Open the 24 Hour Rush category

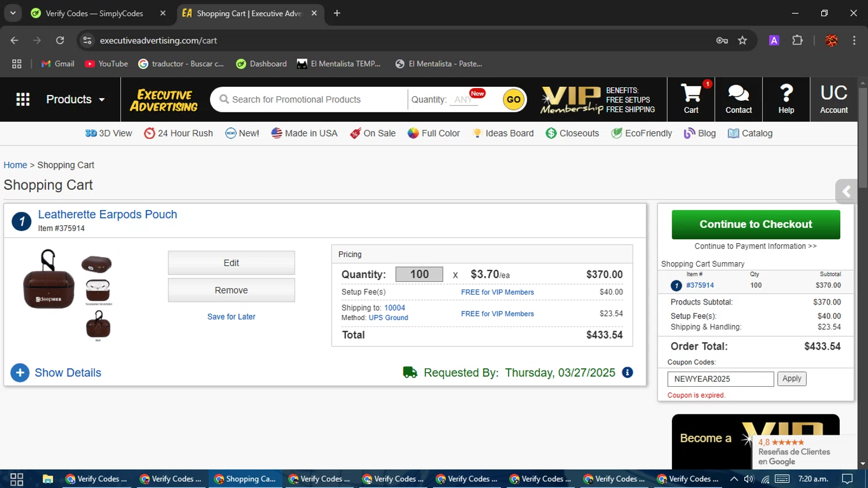[179, 133]
